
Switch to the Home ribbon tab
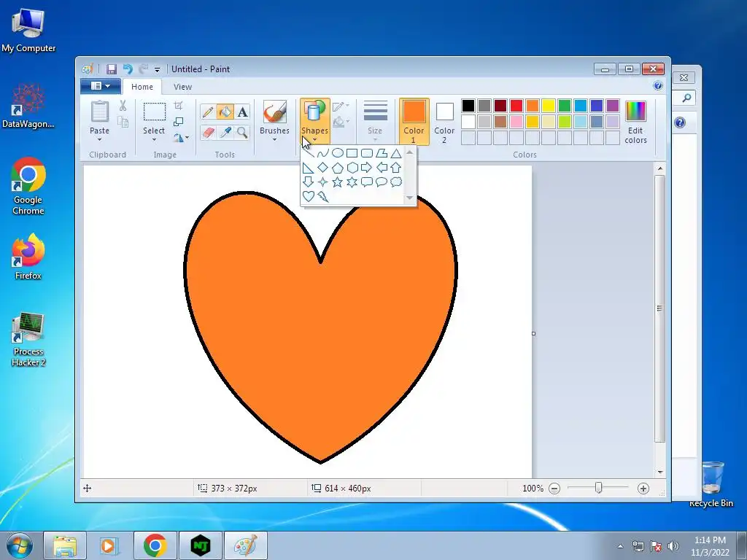(142, 87)
